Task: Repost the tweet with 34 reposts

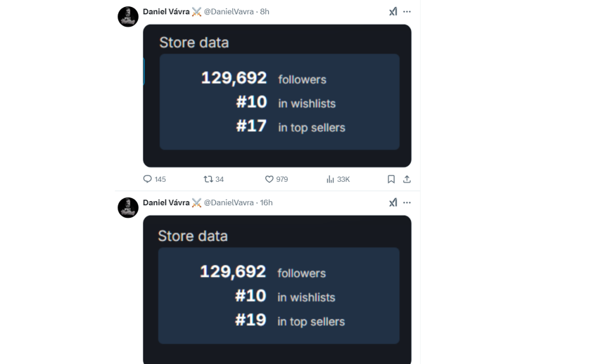Action: tap(209, 179)
